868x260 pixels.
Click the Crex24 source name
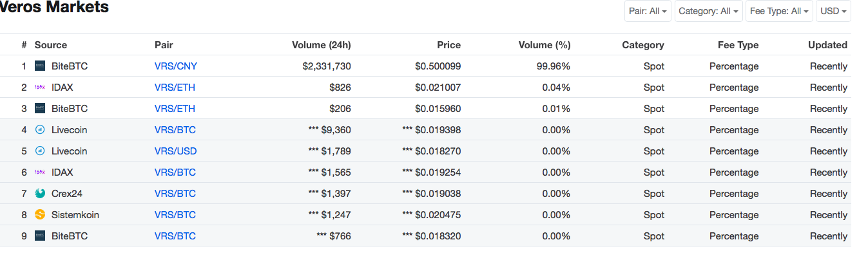pos(67,194)
